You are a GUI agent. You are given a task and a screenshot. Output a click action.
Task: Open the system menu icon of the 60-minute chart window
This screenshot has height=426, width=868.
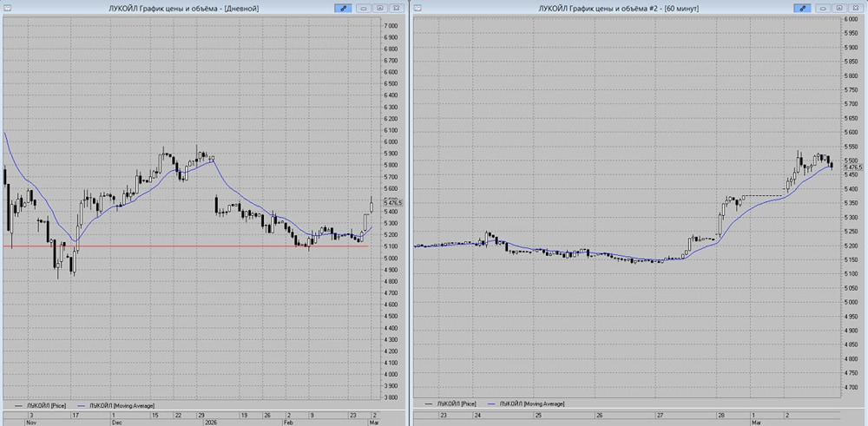[x=418, y=8]
